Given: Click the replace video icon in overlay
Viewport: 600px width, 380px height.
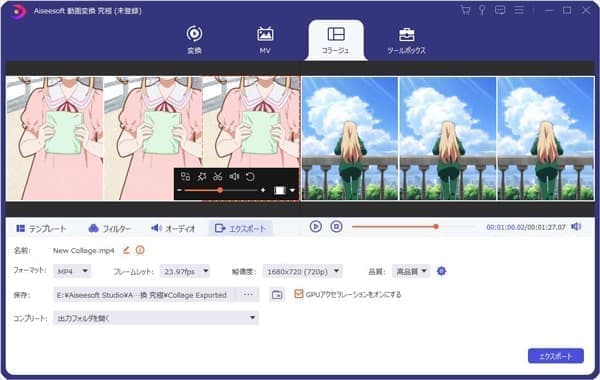Looking at the screenshot, I should pos(186,176).
